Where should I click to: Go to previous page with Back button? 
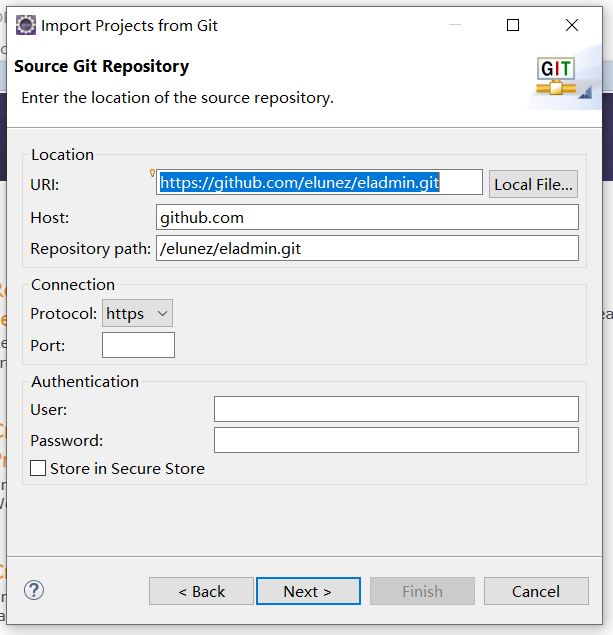[201, 591]
